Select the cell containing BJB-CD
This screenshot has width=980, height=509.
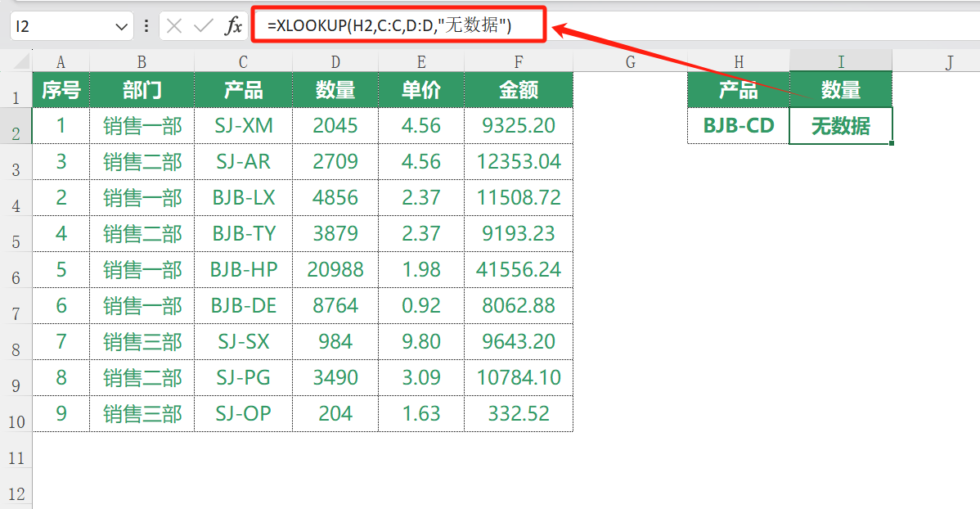coord(739,126)
